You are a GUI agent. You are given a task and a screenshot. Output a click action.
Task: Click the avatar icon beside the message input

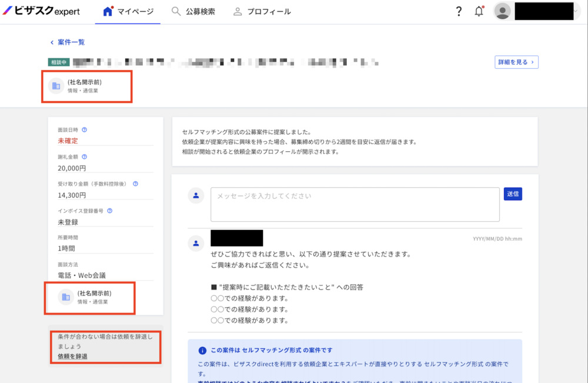pos(196,195)
